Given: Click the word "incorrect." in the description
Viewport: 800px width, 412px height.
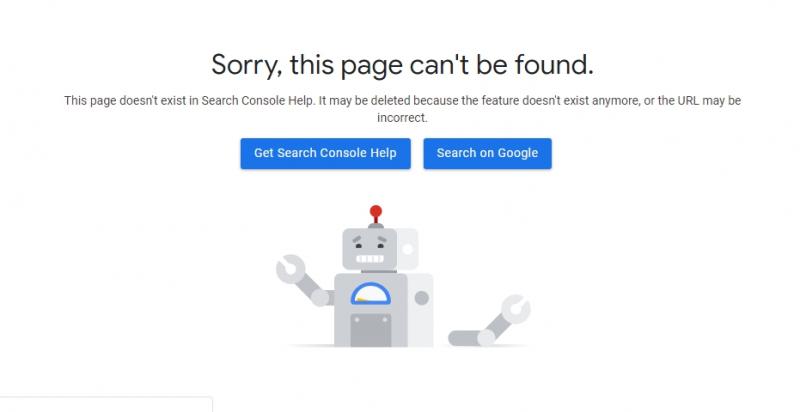Looking at the screenshot, I should pyautogui.click(x=403, y=118).
